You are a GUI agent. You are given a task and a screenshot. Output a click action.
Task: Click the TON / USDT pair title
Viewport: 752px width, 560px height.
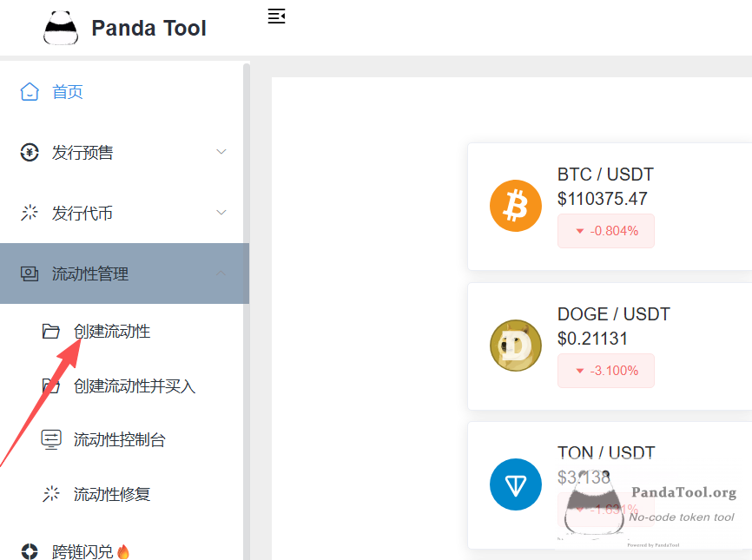pyautogui.click(x=606, y=452)
